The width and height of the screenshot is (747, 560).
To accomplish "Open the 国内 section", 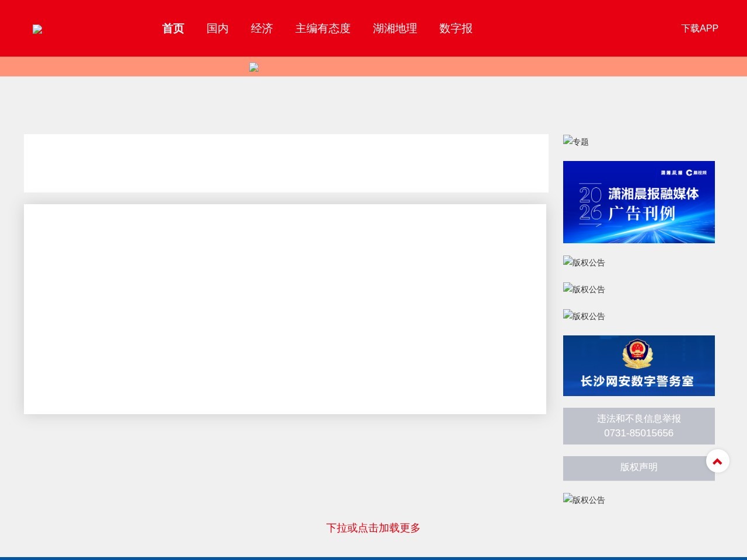I will (217, 28).
